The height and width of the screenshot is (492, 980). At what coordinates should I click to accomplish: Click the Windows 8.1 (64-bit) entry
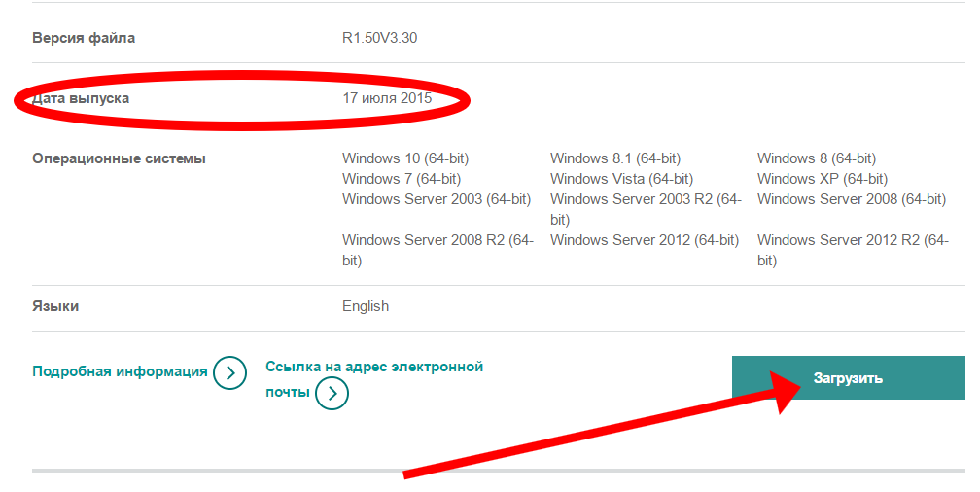tap(615, 158)
